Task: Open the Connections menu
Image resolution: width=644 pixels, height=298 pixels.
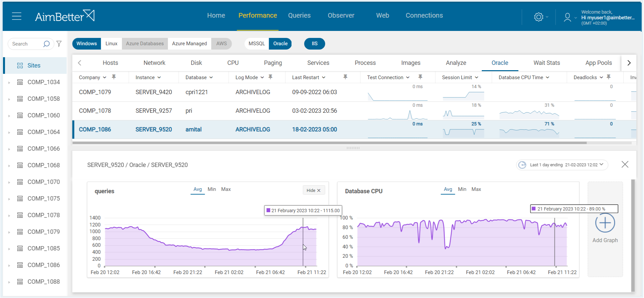Action: tap(424, 15)
